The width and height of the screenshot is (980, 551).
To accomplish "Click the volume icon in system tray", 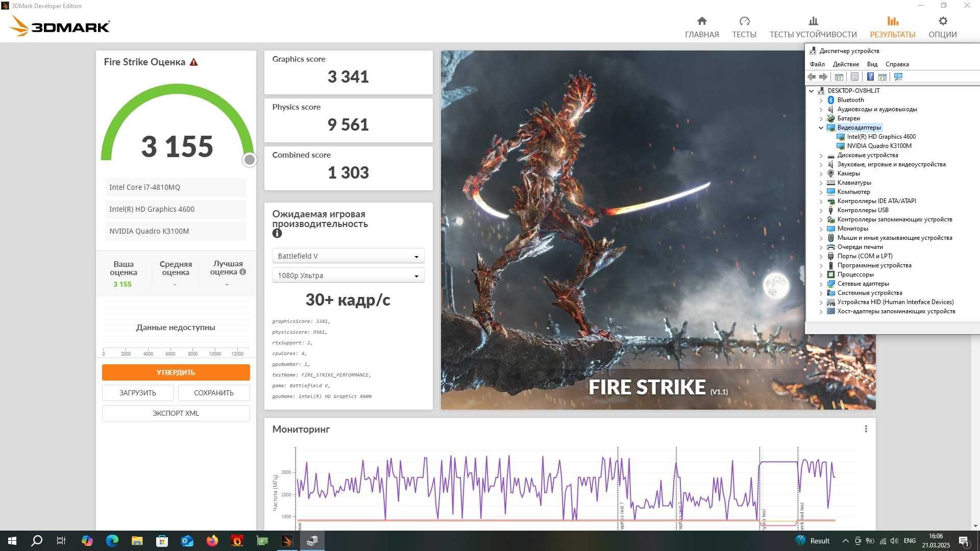I will pyautogui.click(x=894, y=541).
